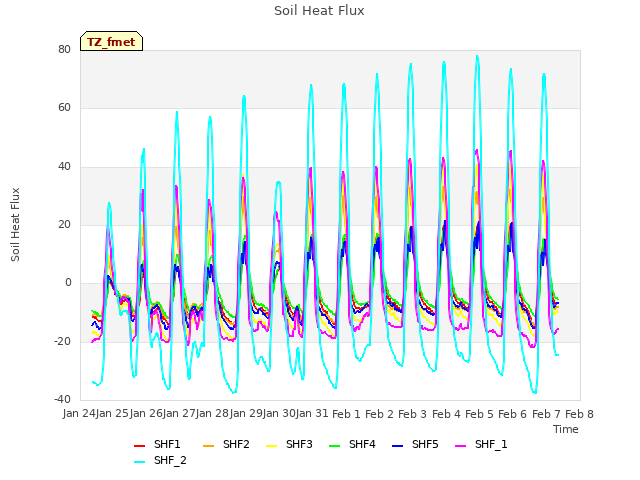Screen dimensions: 640x480
Task: Click the Jan 25 x-axis tick label
Action: click(x=112, y=414)
